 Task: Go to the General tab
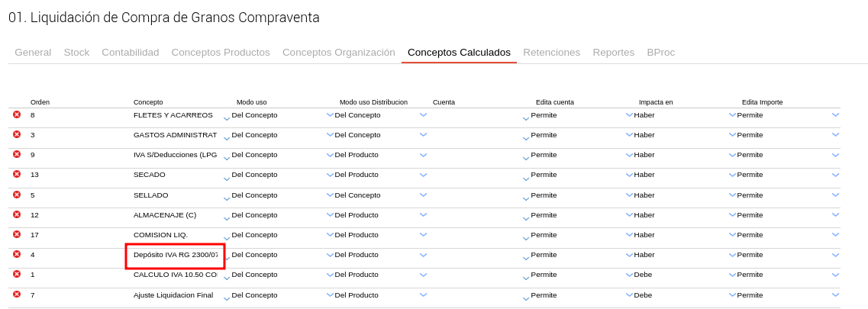coord(33,52)
